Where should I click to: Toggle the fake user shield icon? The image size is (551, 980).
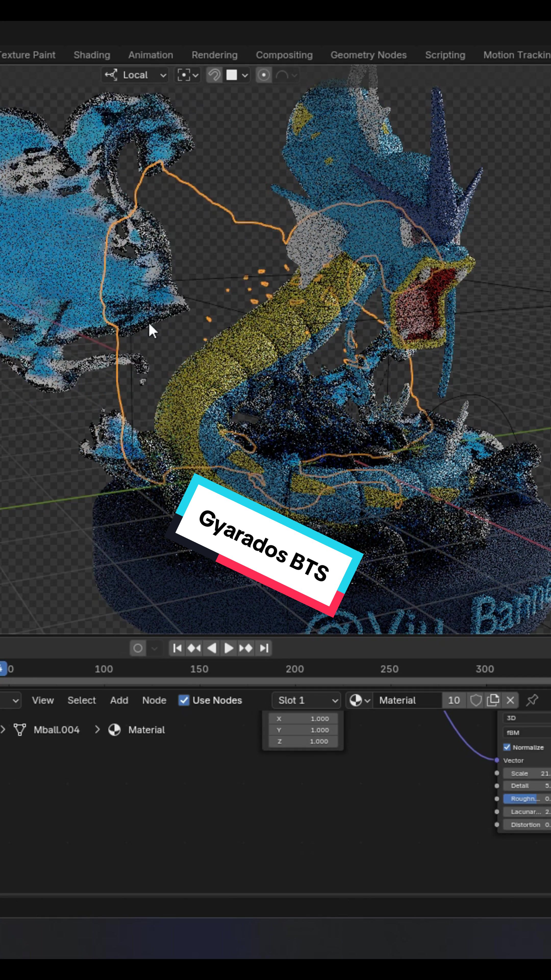click(476, 700)
